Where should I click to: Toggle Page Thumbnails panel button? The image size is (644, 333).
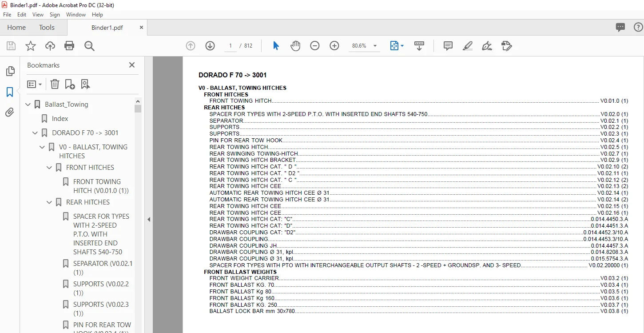(10, 71)
